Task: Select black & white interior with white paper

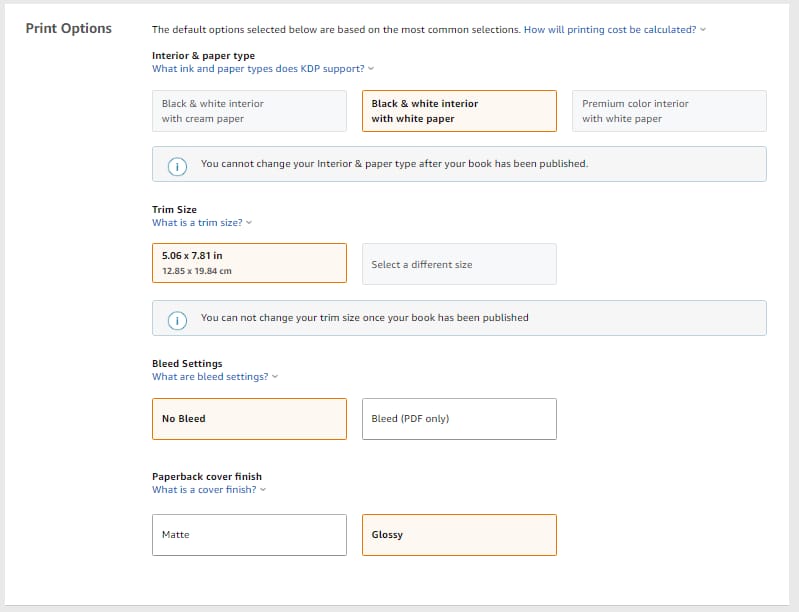Action: [x=458, y=111]
